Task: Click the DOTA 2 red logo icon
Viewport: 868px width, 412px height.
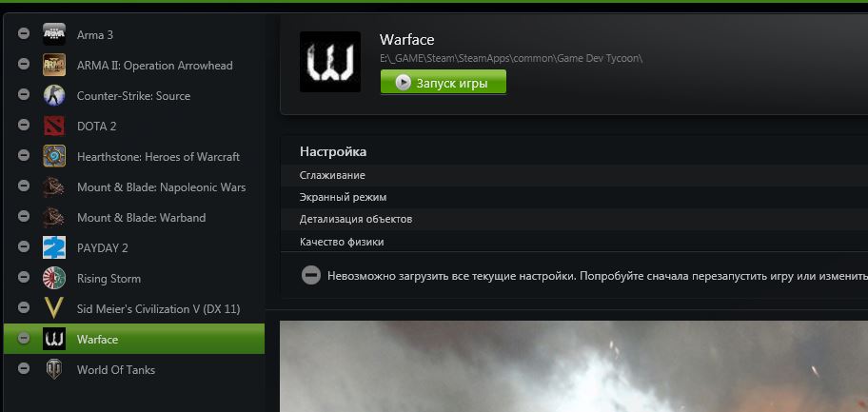Action: point(54,126)
